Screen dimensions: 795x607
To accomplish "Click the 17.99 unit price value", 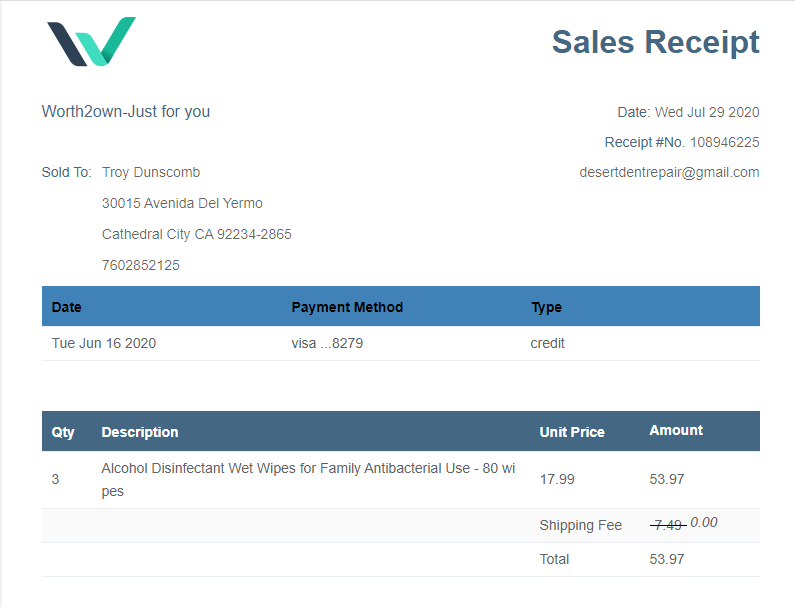I will [x=557, y=479].
